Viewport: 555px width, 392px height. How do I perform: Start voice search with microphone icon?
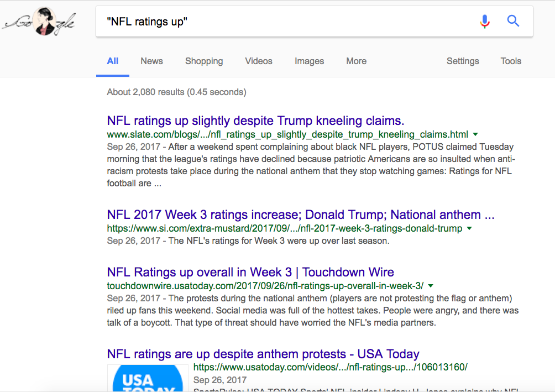tap(485, 21)
